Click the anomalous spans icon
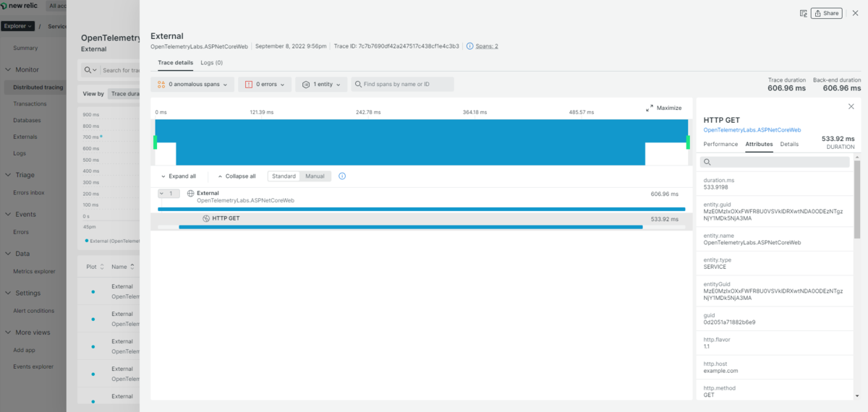 pos(161,85)
